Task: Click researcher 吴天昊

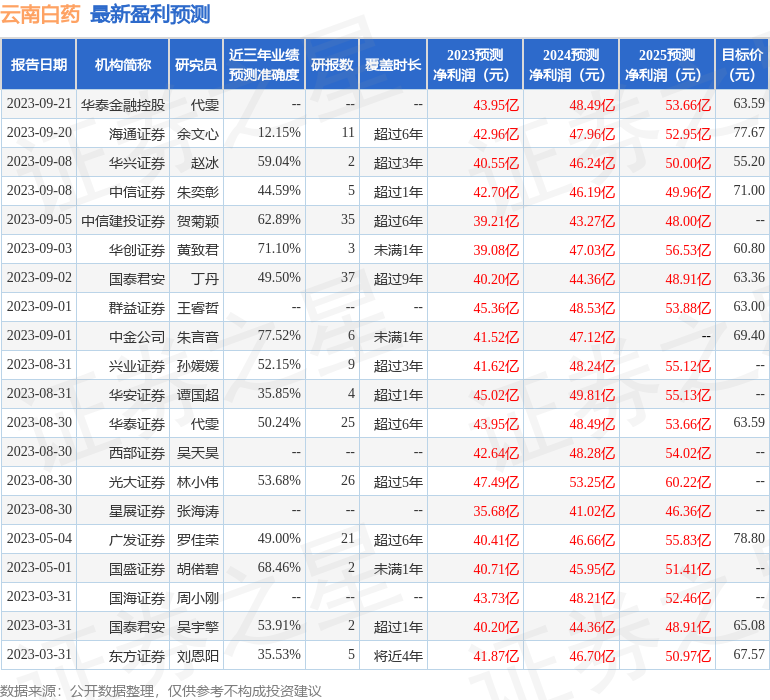Action: click(198, 452)
